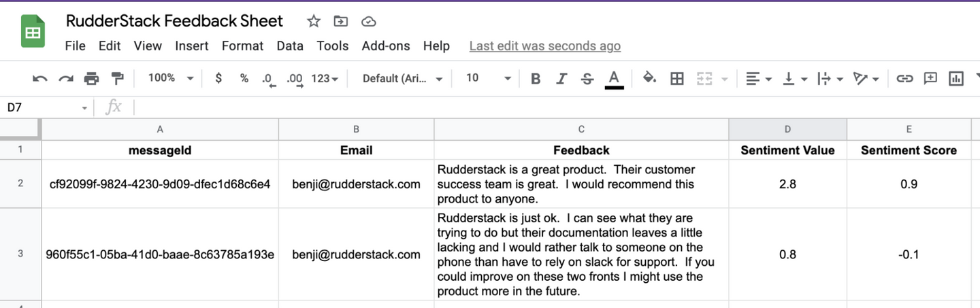Screen dimensions: 980x308
Task: Toggle strikethrough formatting
Action: pyautogui.click(x=587, y=79)
